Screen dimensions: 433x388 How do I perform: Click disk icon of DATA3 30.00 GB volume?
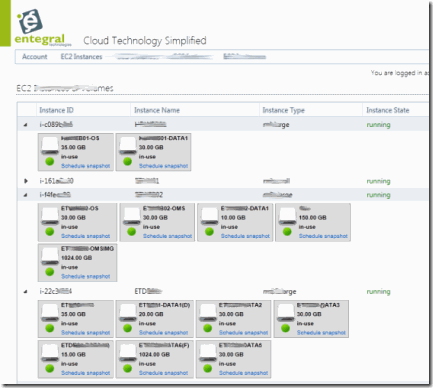coord(286,313)
